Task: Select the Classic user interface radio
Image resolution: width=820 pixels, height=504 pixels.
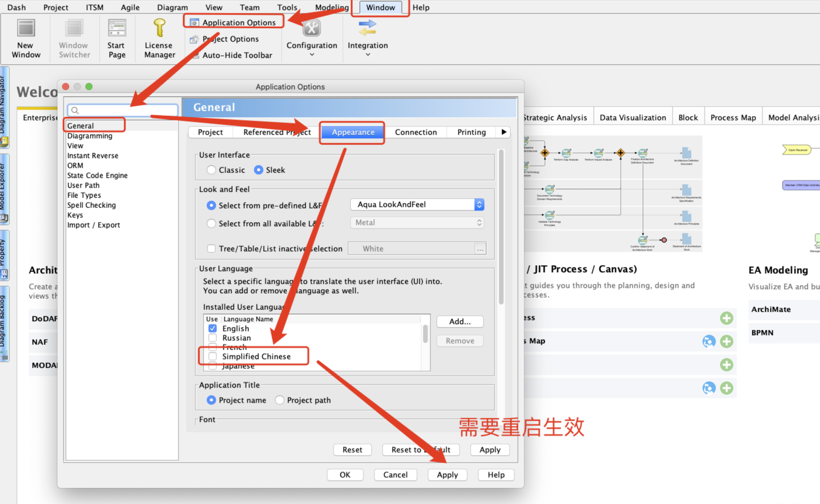Action: [211, 170]
